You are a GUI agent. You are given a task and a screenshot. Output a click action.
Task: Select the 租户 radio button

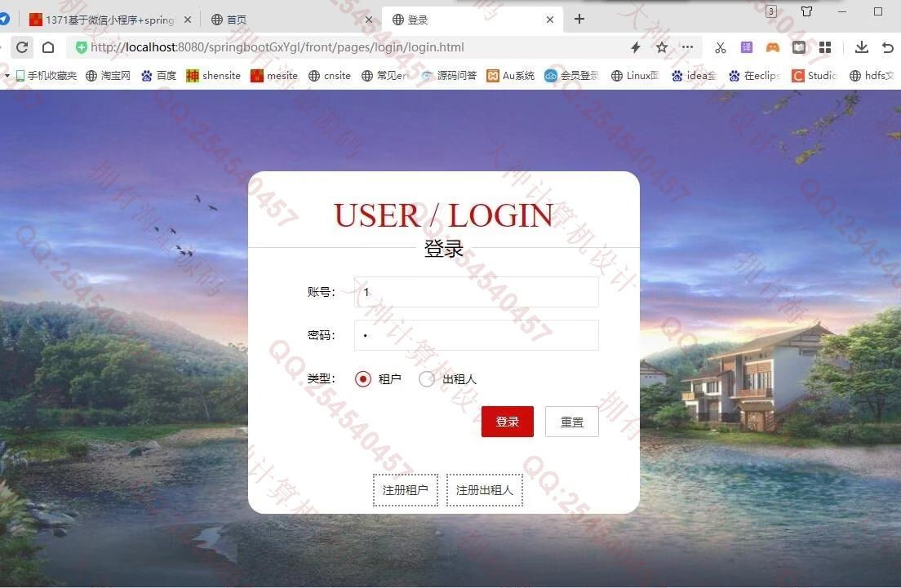[362, 379]
